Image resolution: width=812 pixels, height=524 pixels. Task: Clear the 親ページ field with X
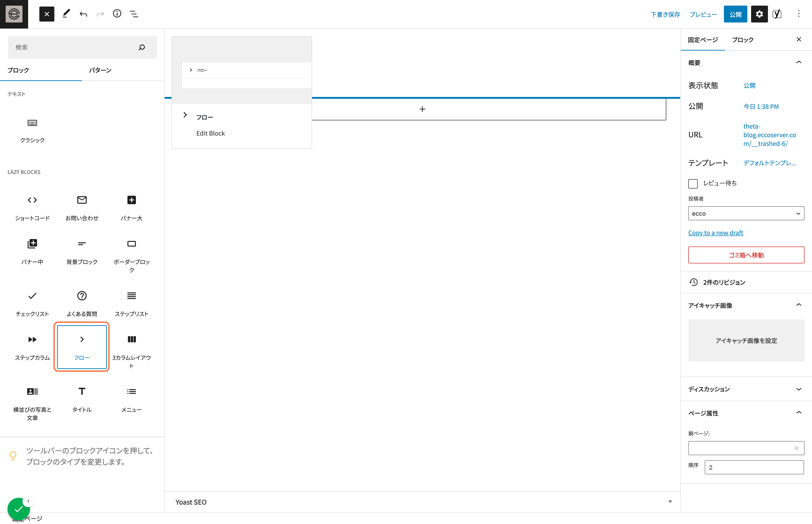(796, 448)
